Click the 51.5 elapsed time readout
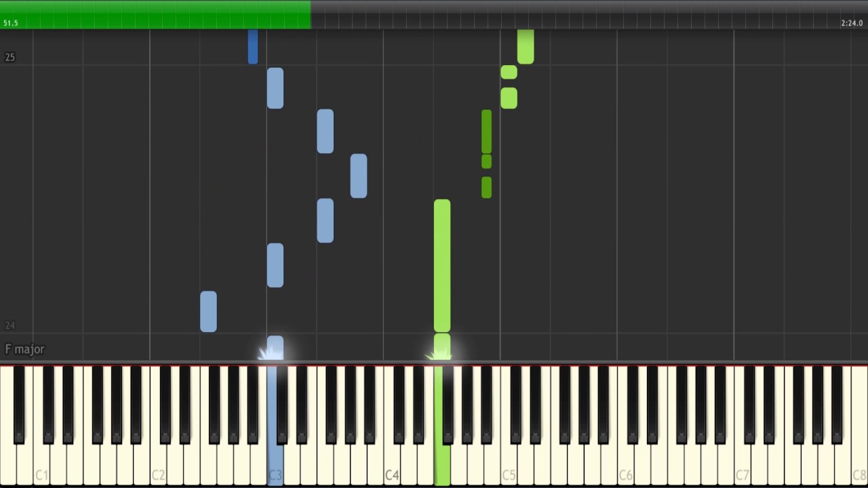 [10, 23]
